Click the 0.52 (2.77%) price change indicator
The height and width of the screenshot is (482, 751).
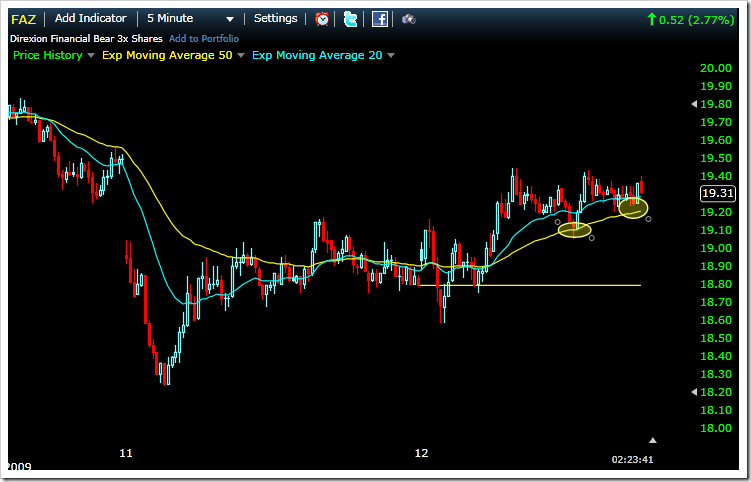(x=691, y=20)
